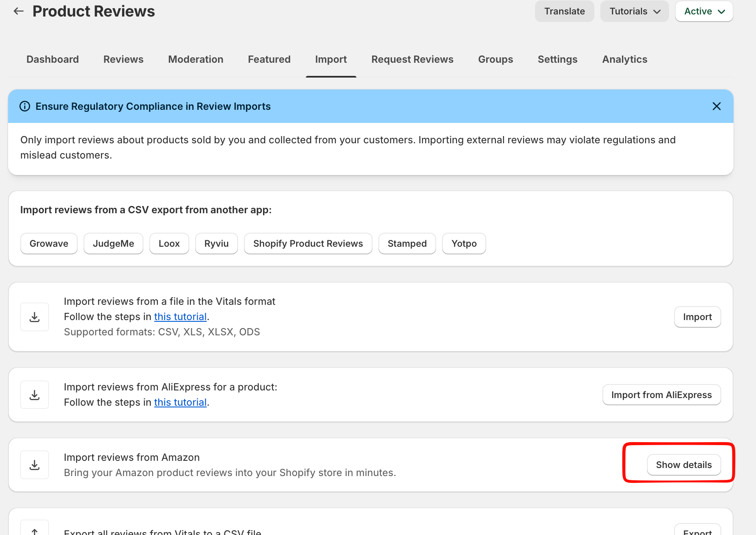Choose JudgeMe as CSV import source
Viewport: 756px width, 535px height.
[113, 244]
